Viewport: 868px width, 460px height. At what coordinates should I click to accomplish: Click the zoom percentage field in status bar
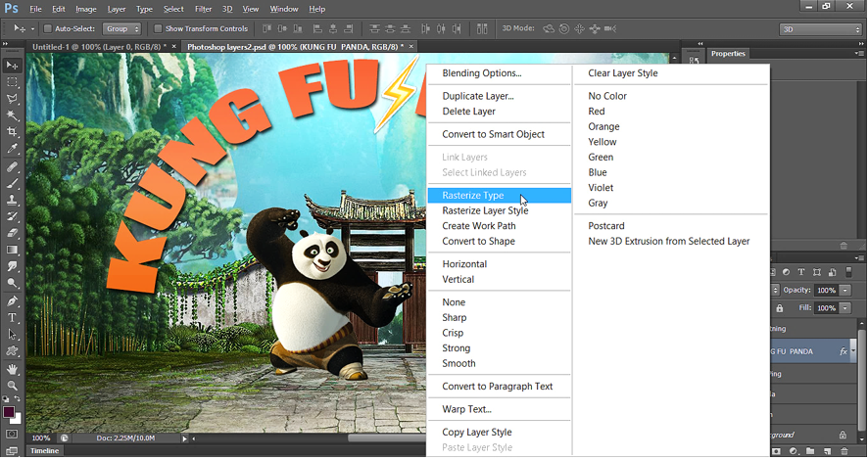point(40,438)
